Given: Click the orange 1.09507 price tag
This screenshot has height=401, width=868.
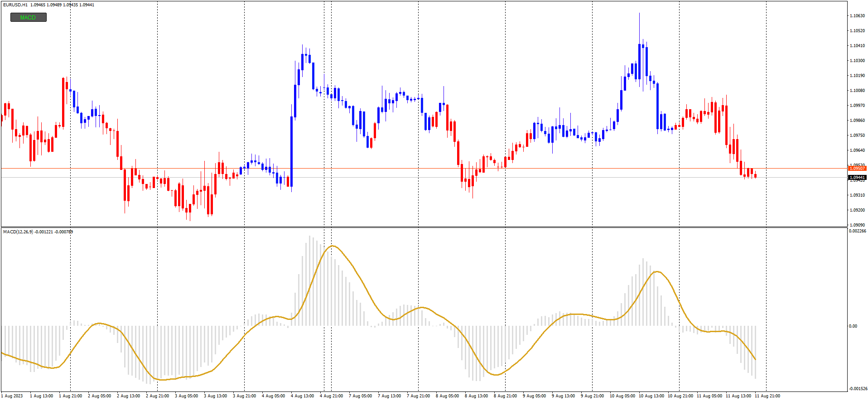Looking at the screenshot, I should pos(857,169).
